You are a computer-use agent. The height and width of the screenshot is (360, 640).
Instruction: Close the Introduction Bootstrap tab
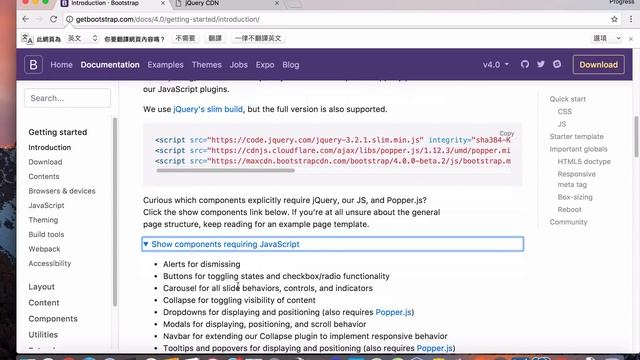pos(163,3)
